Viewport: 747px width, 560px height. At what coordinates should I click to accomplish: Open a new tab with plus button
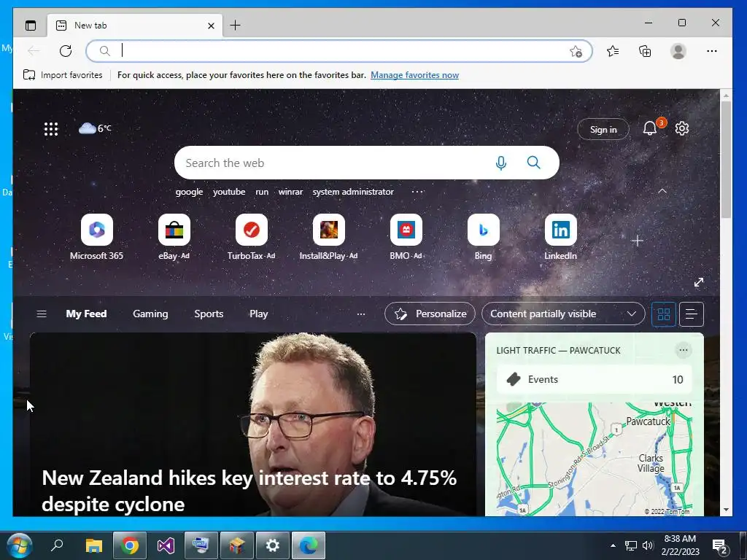coord(235,26)
